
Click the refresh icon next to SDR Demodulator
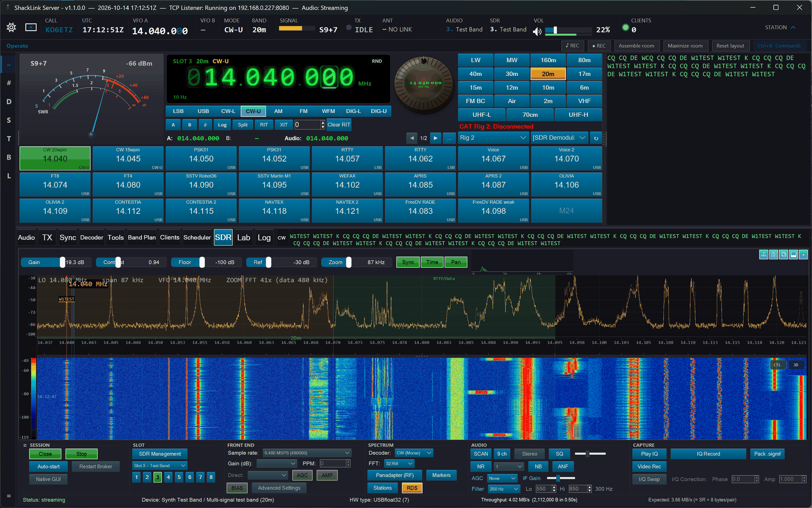[x=596, y=138]
